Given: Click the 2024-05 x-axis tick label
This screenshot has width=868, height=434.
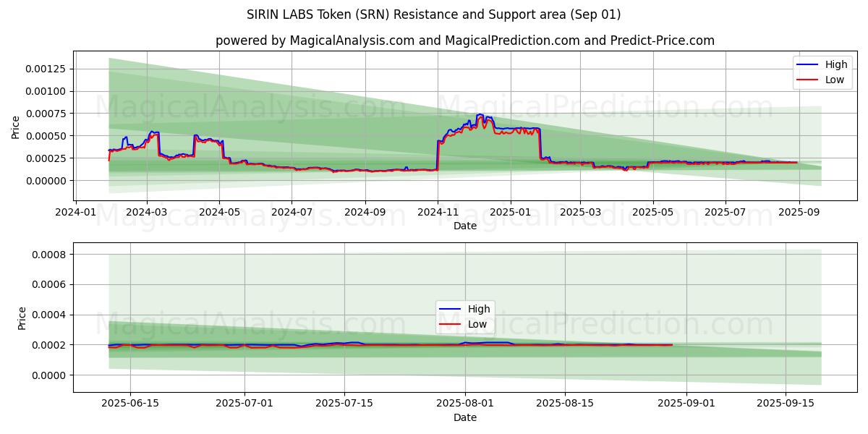Looking at the screenshot, I should click(x=219, y=211).
